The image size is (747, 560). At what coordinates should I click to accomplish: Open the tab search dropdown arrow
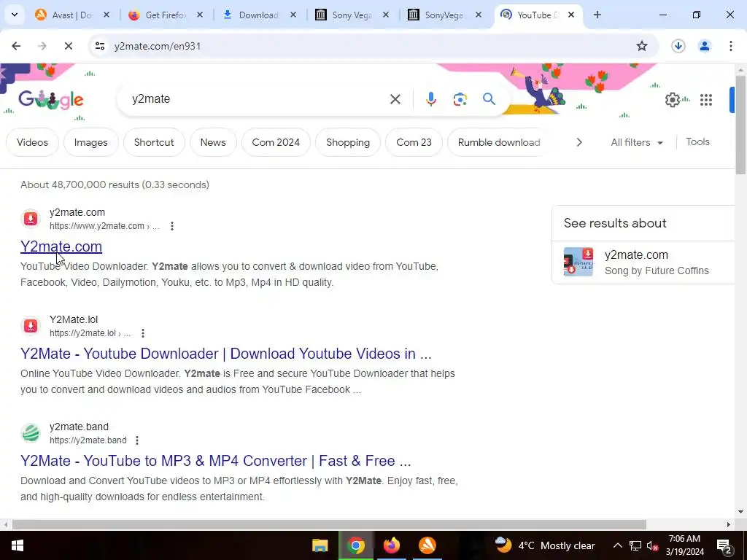[x=15, y=15]
